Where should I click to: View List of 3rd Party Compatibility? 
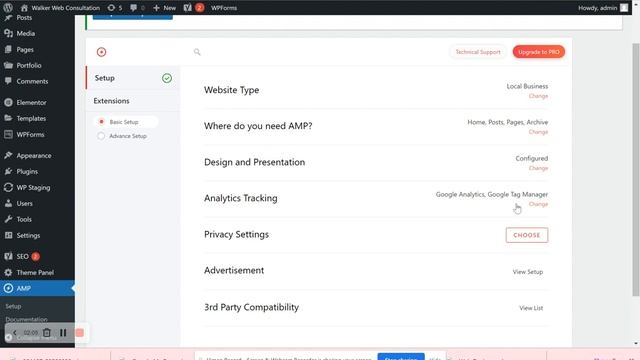tap(531, 308)
